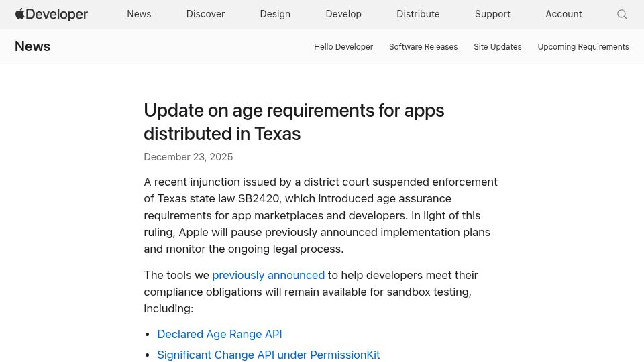Viewport: 644px width, 362px height.
Task: Open the search magnifier icon
Action: pos(622,14)
